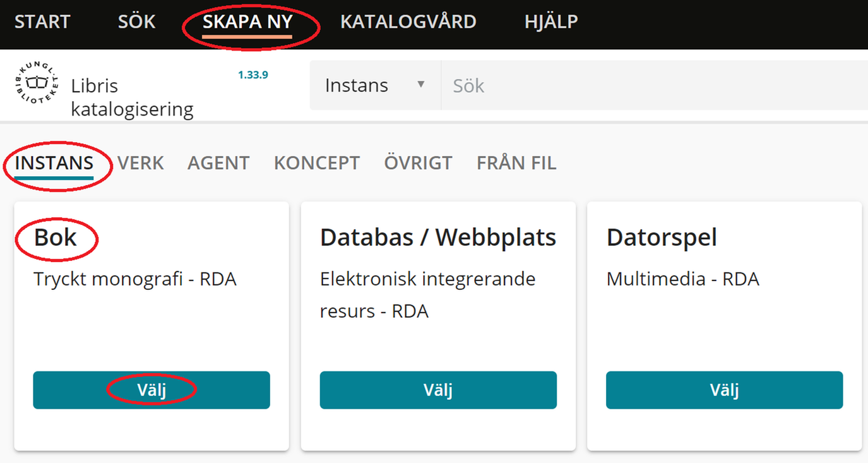Switch to the VERK tab
Viewport: 868px width, 463px height.
tap(141, 162)
